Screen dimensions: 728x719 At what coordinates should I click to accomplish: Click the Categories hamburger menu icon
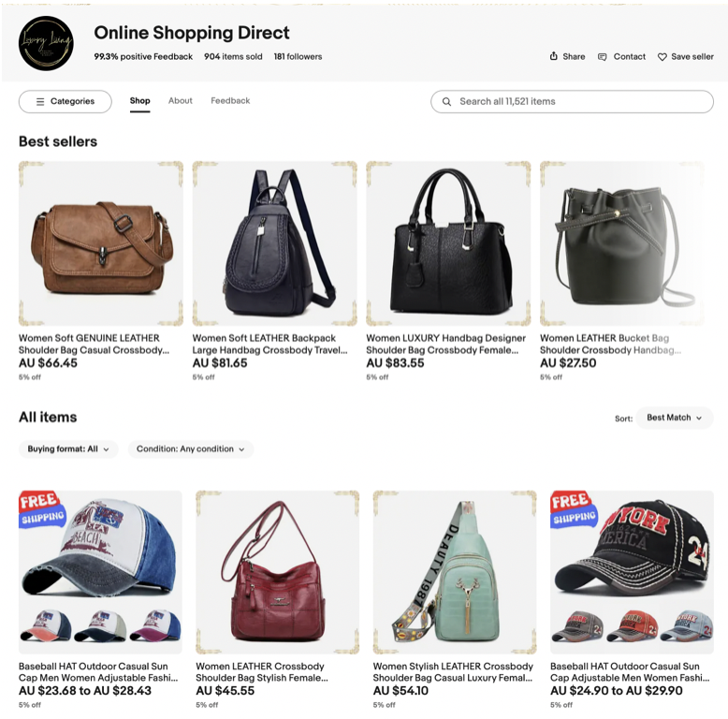pos(40,101)
